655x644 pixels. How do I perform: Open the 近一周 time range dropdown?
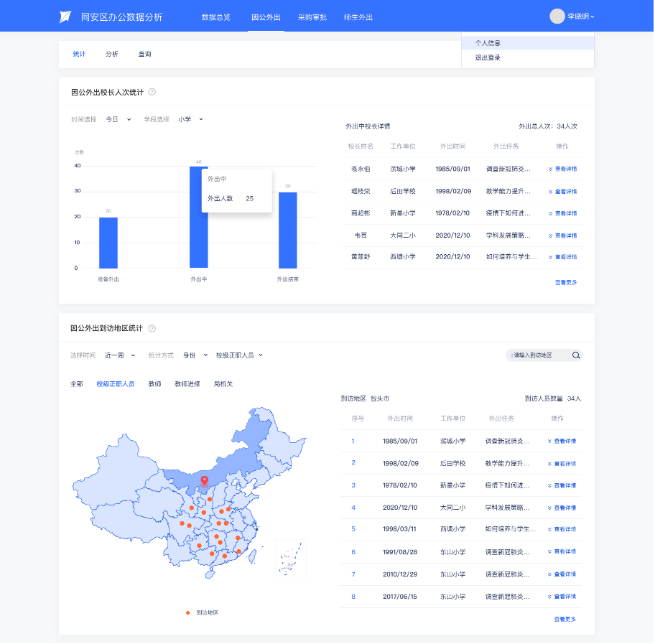[x=119, y=355]
